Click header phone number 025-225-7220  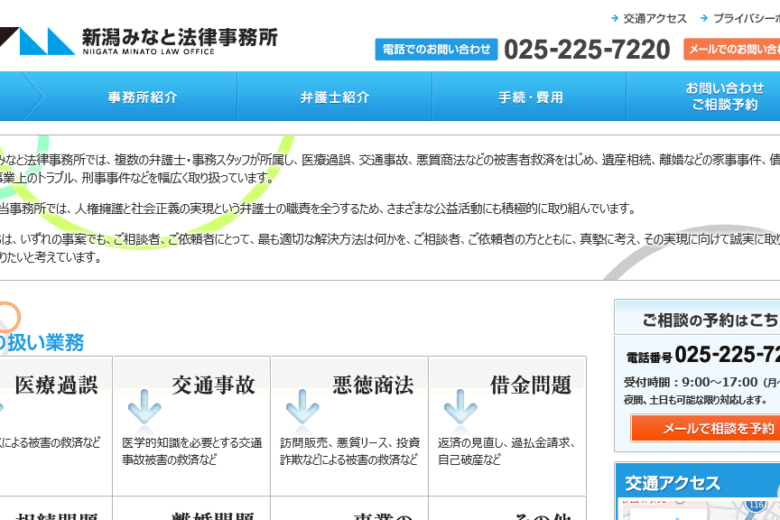coord(587,49)
